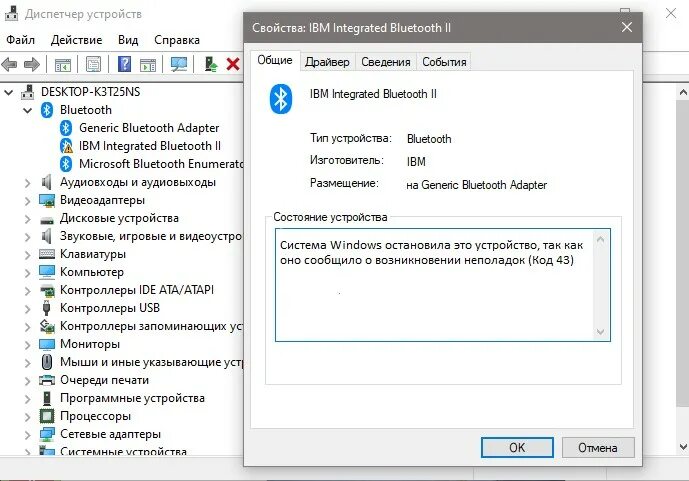Click the "на Generic Bluetooth Adapter" location text
Viewport: 689px width, 481px height.
coord(476,185)
